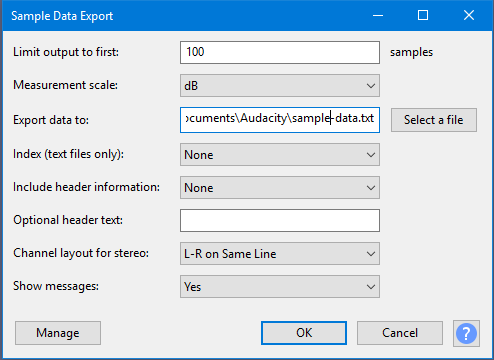Click the 'Include header information:' label
Image resolution: width=494 pixels, height=360 pixels.
(86, 187)
